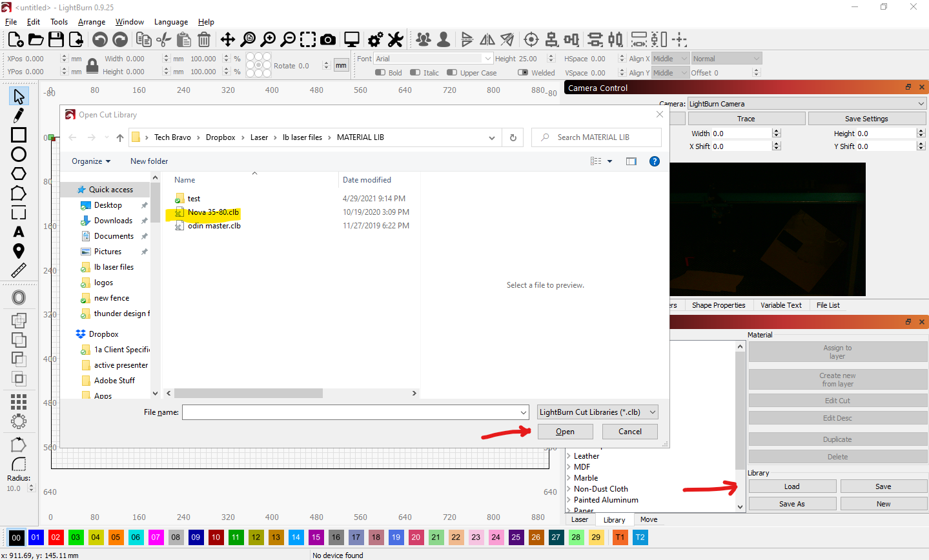Open Device Settings wrench icon

395,40
